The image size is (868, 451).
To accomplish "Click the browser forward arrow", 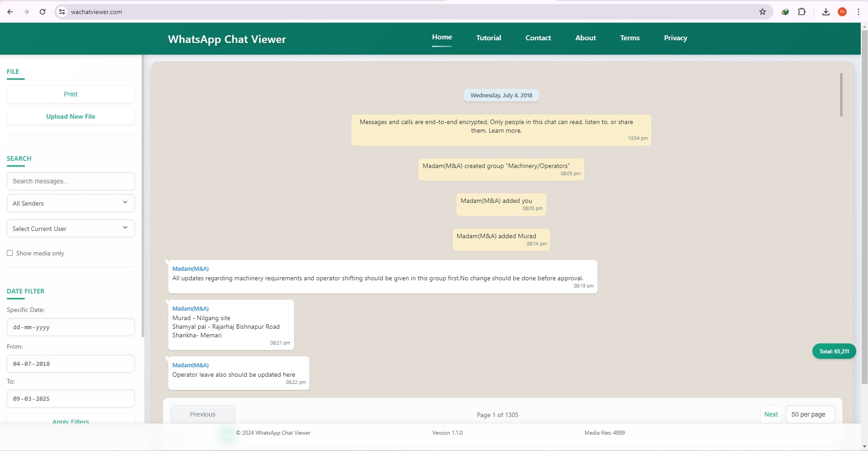I will (26, 12).
